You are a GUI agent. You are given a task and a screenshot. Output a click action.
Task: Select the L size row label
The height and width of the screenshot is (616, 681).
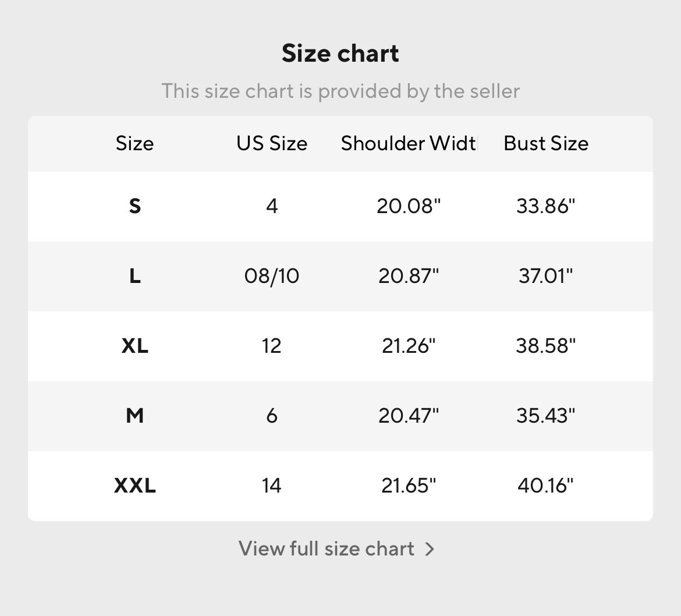click(x=134, y=276)
